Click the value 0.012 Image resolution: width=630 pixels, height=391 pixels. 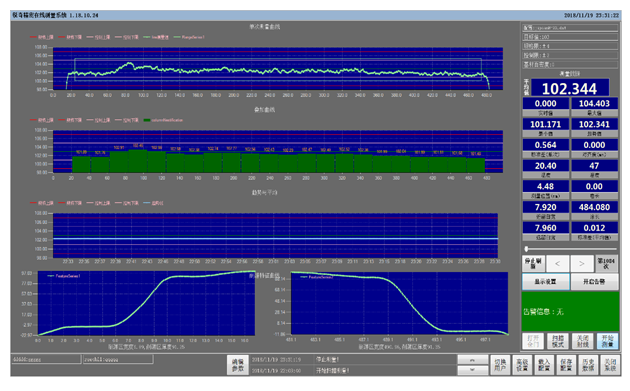pyautogui.click(x=594, y=228)
